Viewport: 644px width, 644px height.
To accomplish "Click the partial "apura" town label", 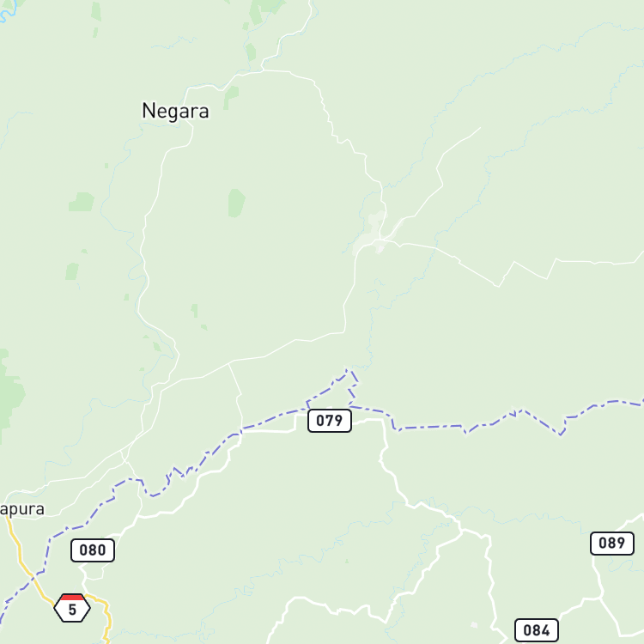I will tap(22, 509).
